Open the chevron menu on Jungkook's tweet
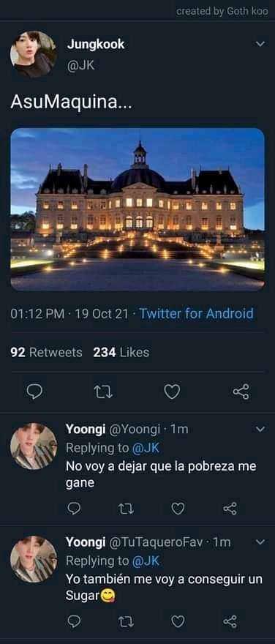The height and width of the screenshot is (644, 275). pyautogui.click(x=260, y=43)
